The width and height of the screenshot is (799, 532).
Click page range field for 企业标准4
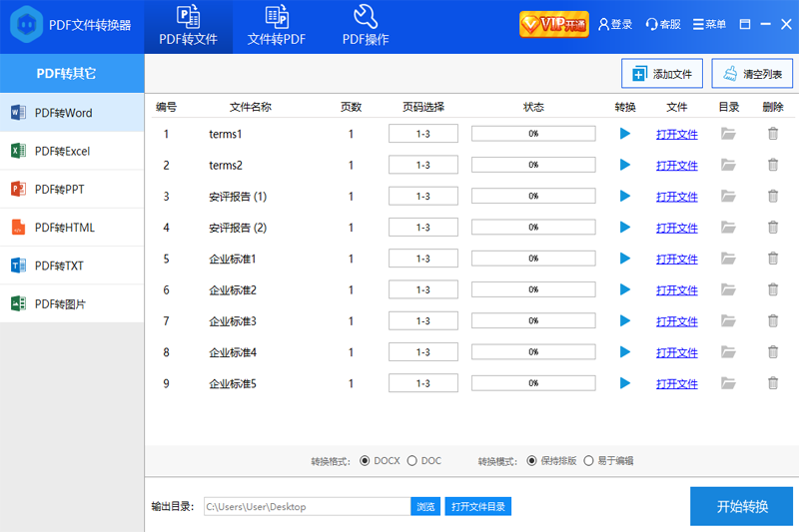click(422, 352)
